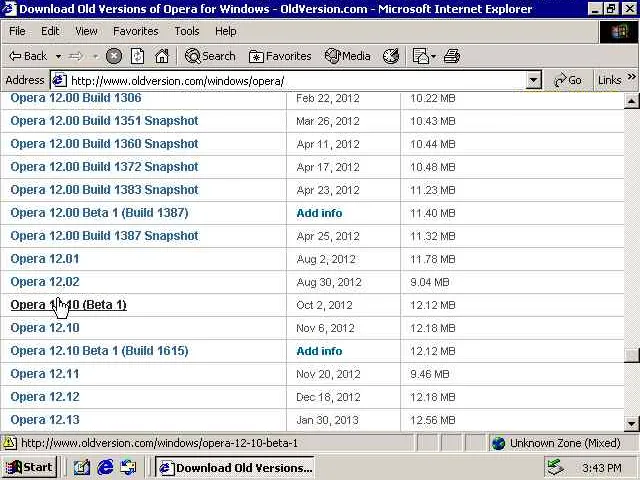The width and height of the screenshot is (640, 480).
Task: Click the page icon in address bar
Action: click(59, 80)
